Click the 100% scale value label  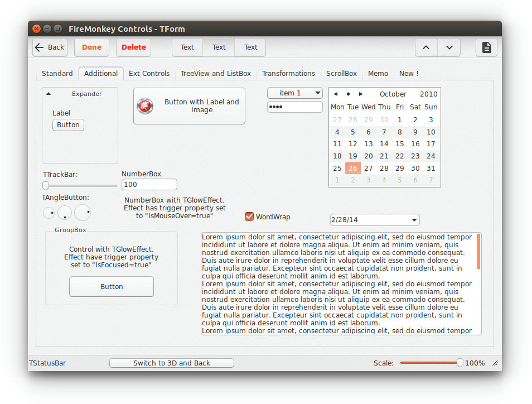[475, 363]
